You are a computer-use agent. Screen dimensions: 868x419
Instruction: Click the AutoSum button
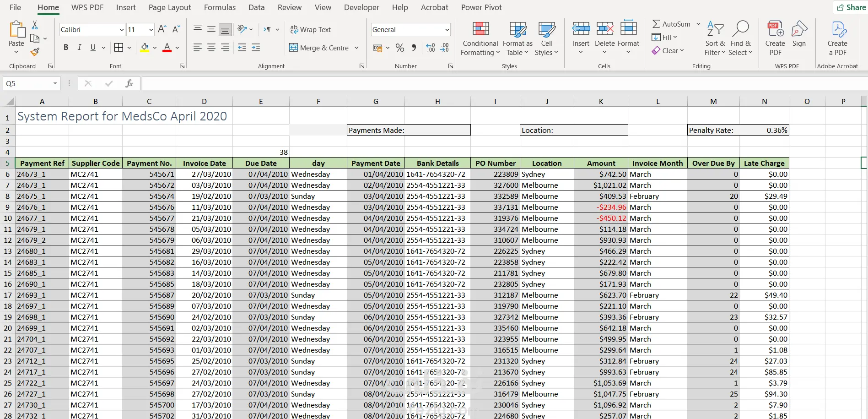[x=671, y=24]
